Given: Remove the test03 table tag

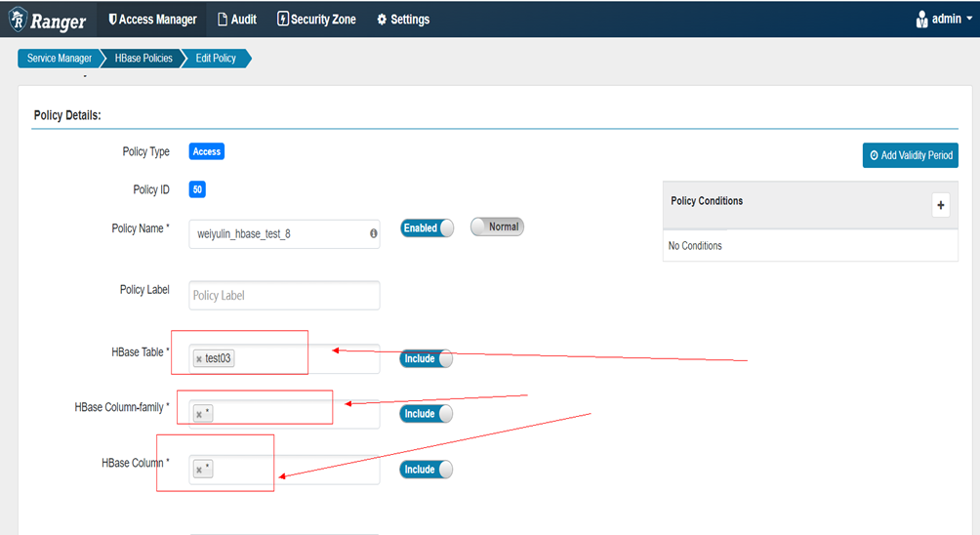Looking at the screenshot, I should (x=199, y=358).
